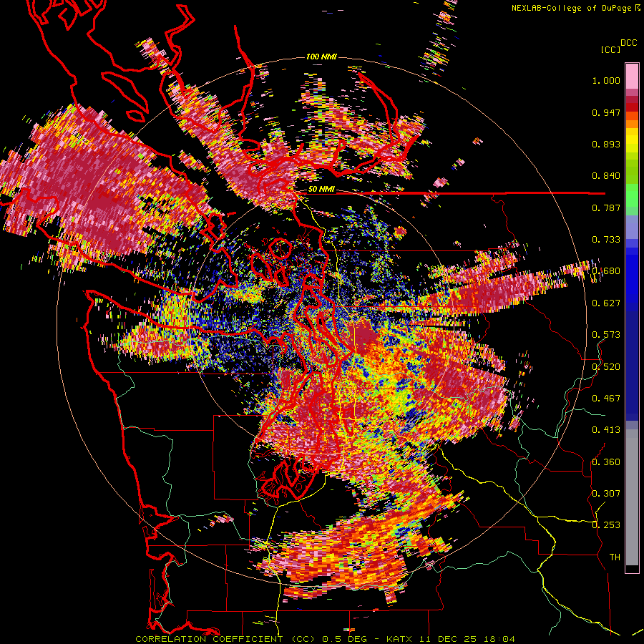Click the [CC] legend unit label
Screen dimensions: 644x644
[610, 49]
